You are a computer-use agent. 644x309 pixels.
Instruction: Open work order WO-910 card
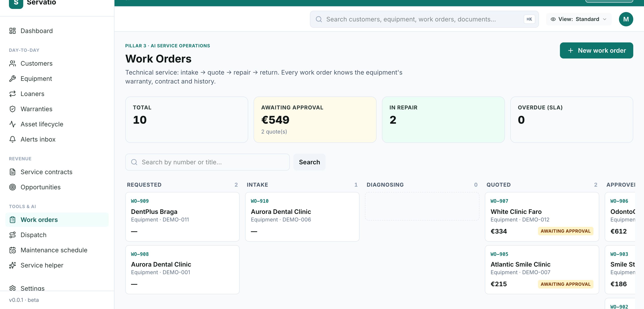(302, 217)
